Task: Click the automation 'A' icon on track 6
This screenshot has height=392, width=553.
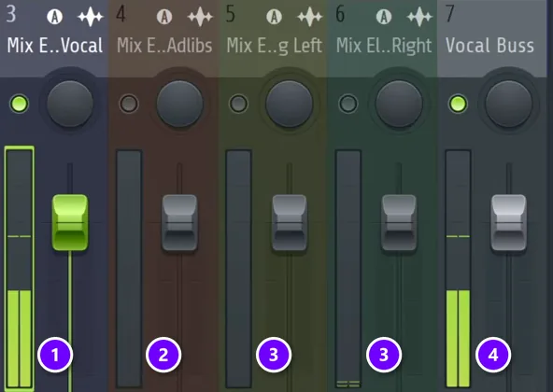Action: [384, 17]
